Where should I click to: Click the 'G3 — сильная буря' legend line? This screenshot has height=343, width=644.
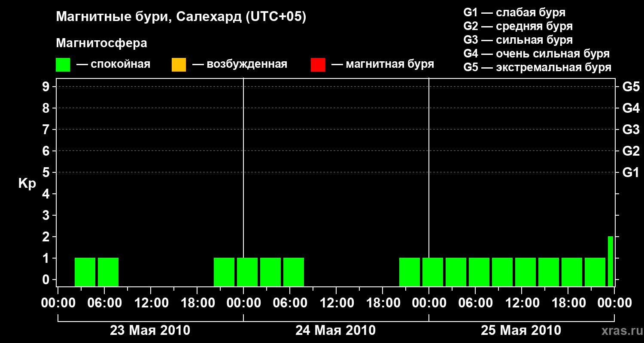518,39
